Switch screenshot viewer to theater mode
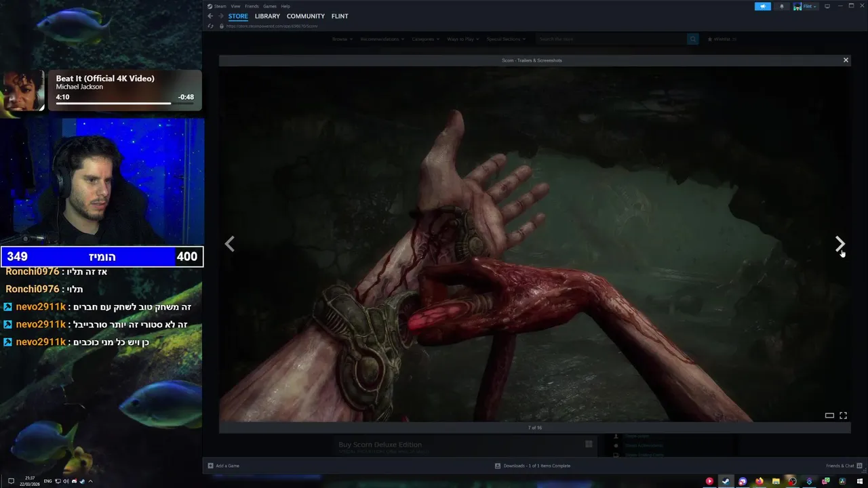The height and width of the screenshot is (488, 868). tap(829, 415)
